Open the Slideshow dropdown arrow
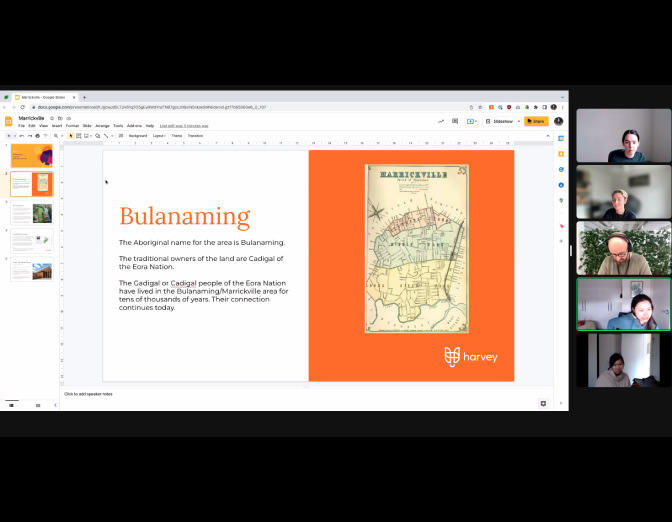The width and height of the screenshot is (672, 522). (518, 121)
